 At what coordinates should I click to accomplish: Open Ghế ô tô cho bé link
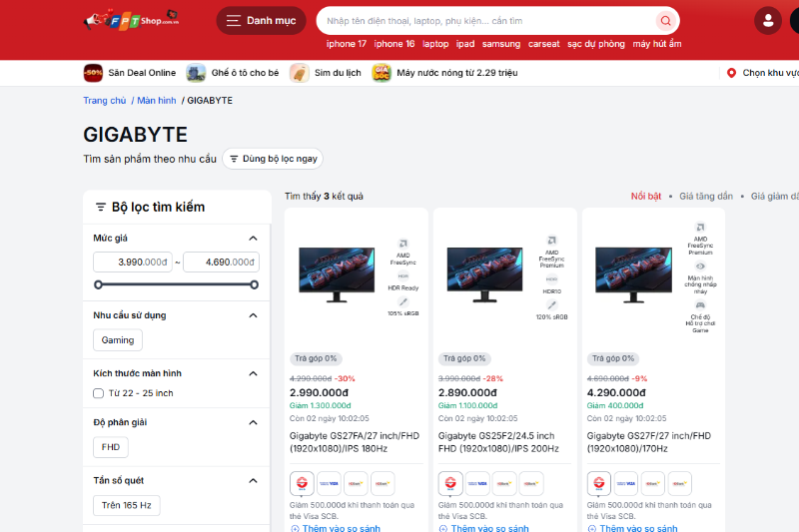pyautogui.click(x=245, y=73)
